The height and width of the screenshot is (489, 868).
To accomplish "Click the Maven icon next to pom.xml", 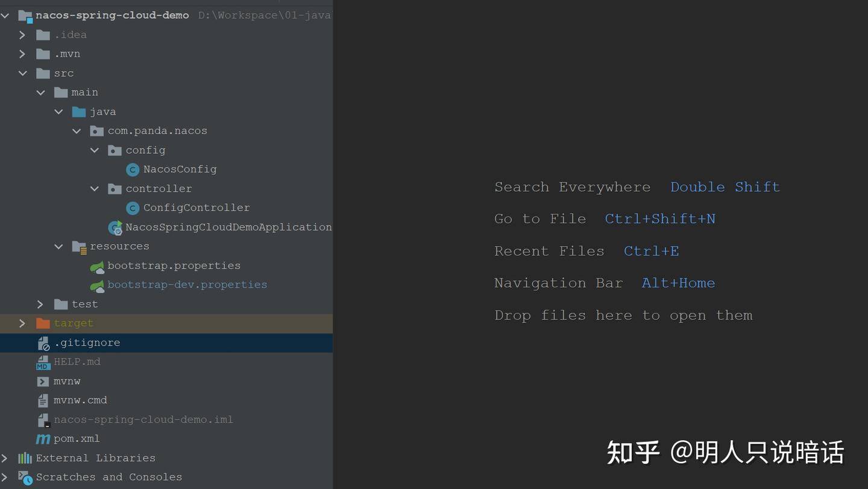I will (x=43, y=438).
